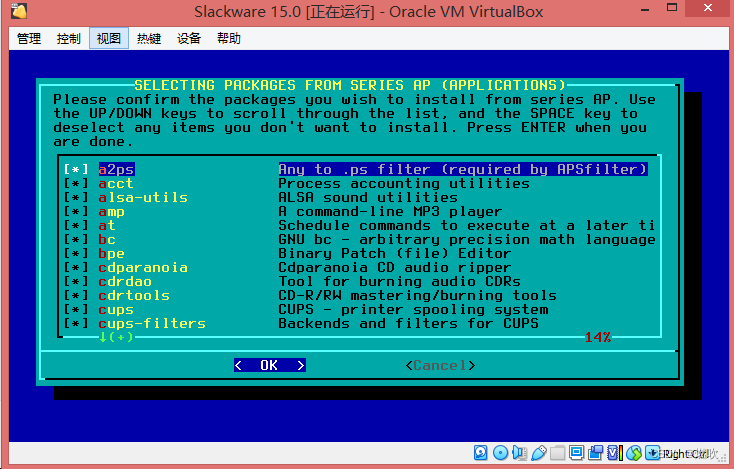The height and width of the screenshot is (469, 734).
Task: Click 'Schedule commands to execute' description
Action: tap(466, 225)
